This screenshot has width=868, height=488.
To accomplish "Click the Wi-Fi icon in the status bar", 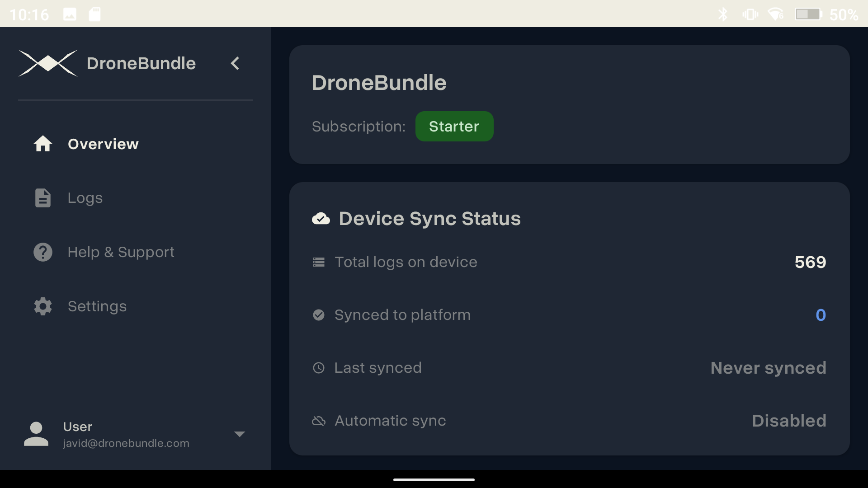I will (774, 14).
